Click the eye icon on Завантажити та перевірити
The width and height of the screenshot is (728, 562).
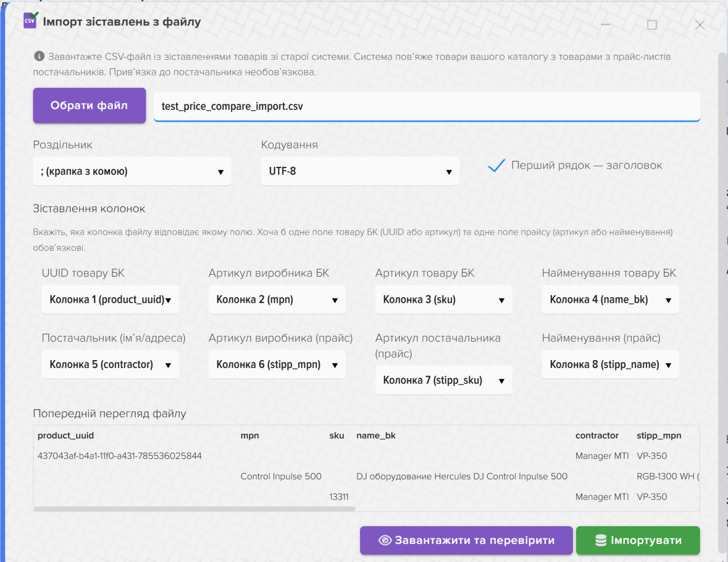[385, 540]
